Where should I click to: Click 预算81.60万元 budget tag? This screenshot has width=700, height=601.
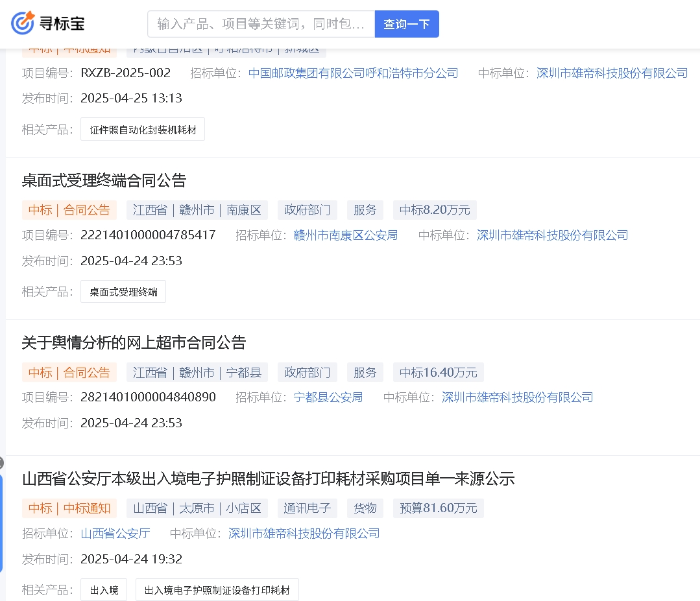(439, 508)
